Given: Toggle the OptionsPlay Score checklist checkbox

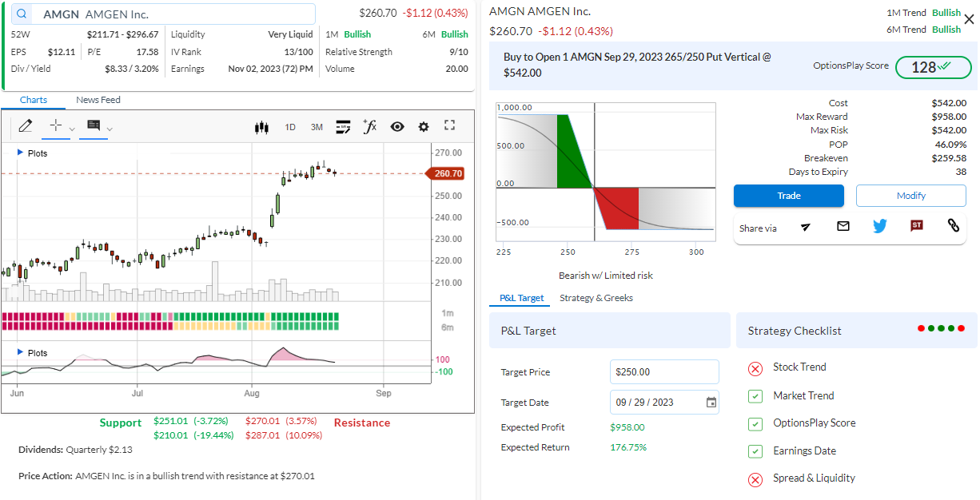Looking at the screenshot, I should 755,424.
